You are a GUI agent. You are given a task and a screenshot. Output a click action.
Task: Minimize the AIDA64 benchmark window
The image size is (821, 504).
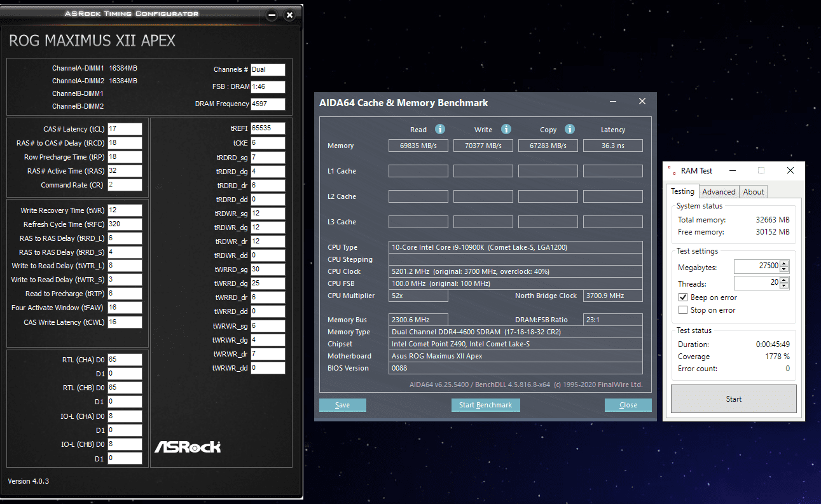(612, 102)
